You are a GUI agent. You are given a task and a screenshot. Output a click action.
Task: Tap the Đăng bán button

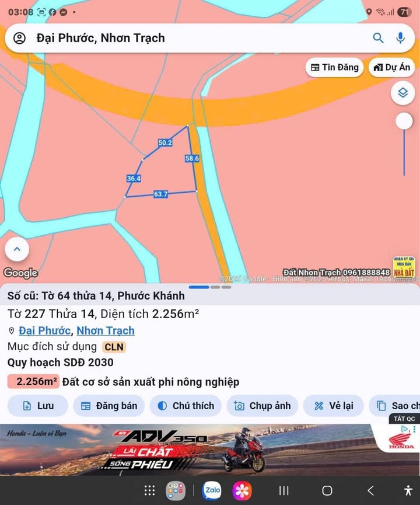coord(108,406)
